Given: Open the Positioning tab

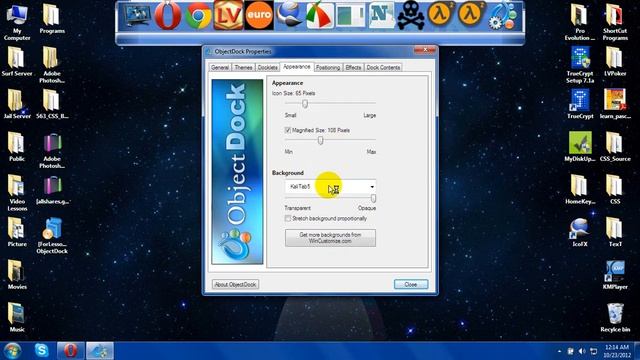Looking at the screenshot, I should (328, 67).
